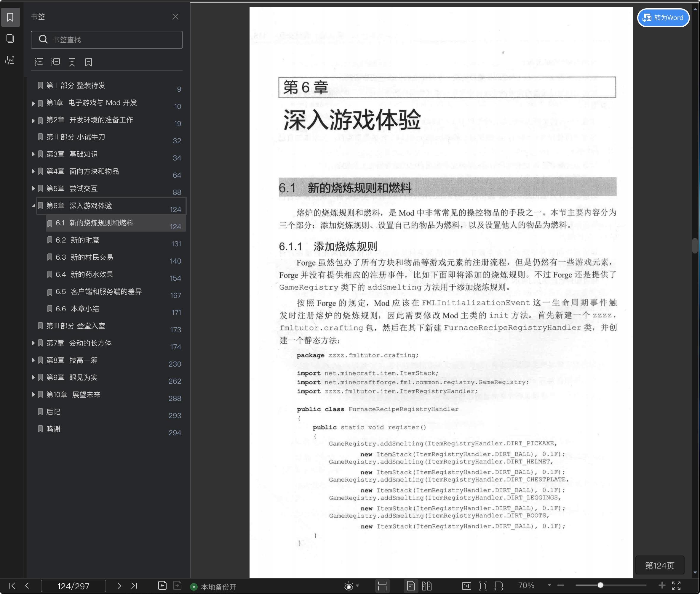
Task: Close the 书签 bookmarks panel
Action: click(175, 17)
